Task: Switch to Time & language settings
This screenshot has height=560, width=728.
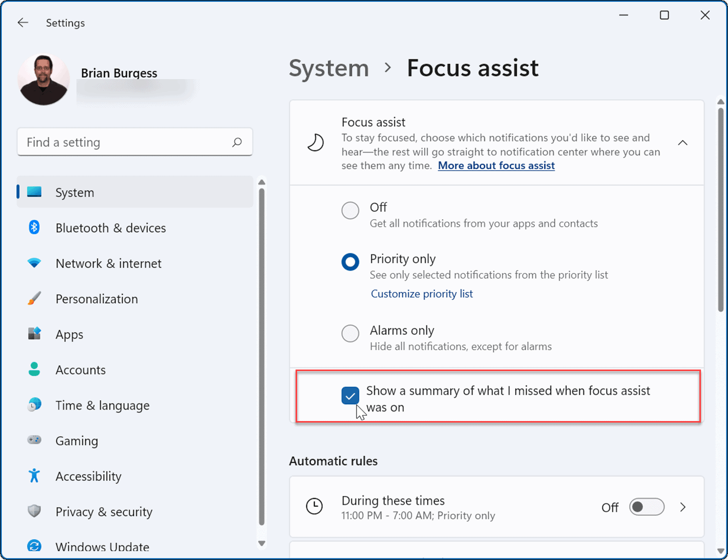Action: point(34,404)
